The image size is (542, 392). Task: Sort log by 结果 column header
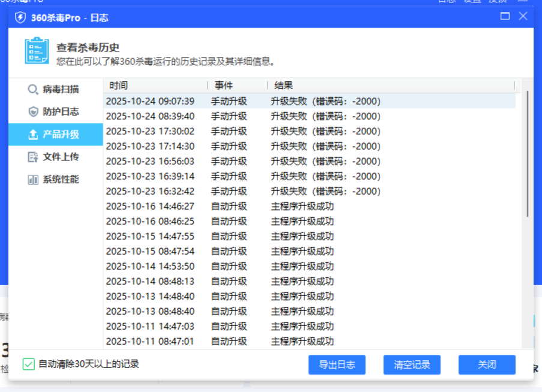tap(283, 85)
